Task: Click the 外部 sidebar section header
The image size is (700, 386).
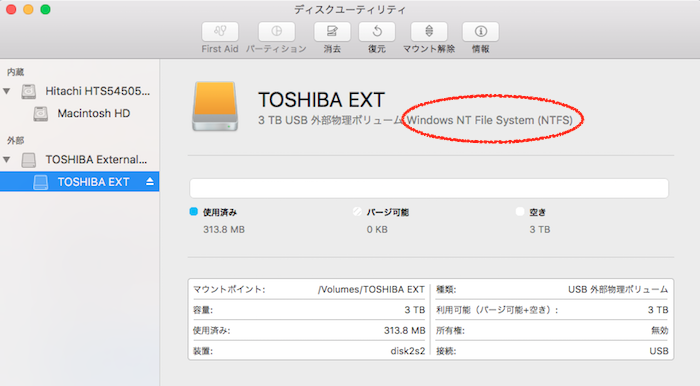Action: click(16, 140)
